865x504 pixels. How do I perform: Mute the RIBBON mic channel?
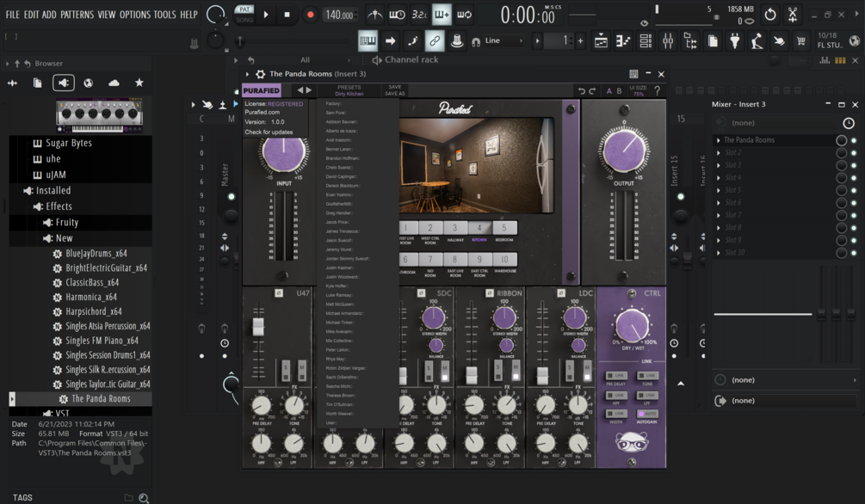coord(516,370)
